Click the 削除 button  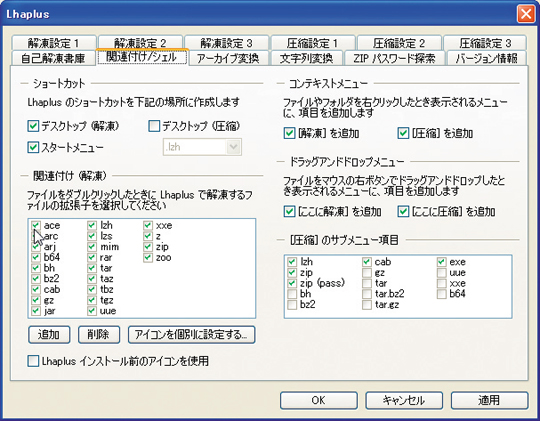coord(99,335)
